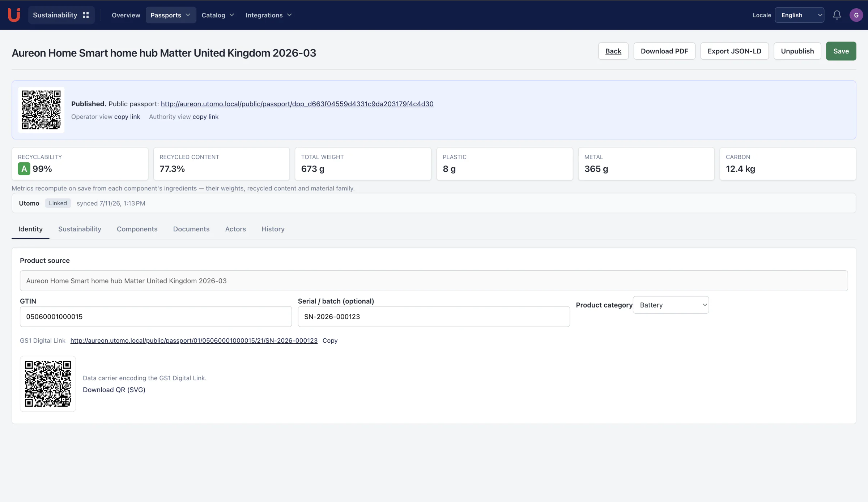Switch to the Documents tab
This screenshot has width=868, height=502.
tap(191, 229)
